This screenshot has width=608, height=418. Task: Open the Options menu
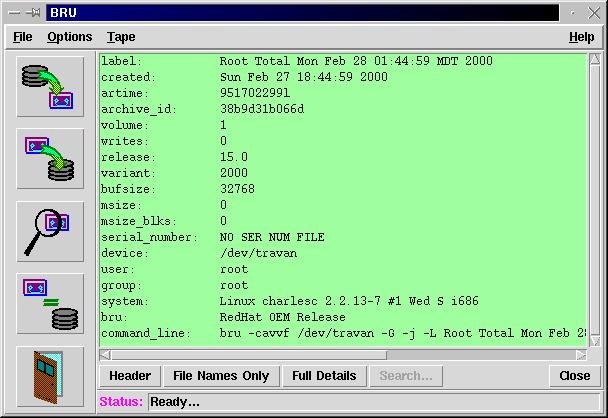69,37
